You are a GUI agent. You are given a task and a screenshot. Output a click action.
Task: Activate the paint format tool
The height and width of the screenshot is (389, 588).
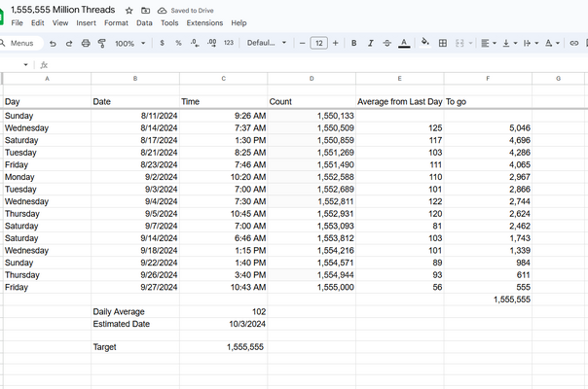(101, 43)
